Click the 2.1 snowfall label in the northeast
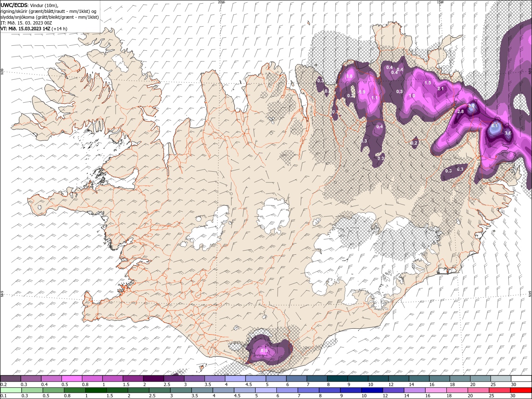 tap(441, 89)
